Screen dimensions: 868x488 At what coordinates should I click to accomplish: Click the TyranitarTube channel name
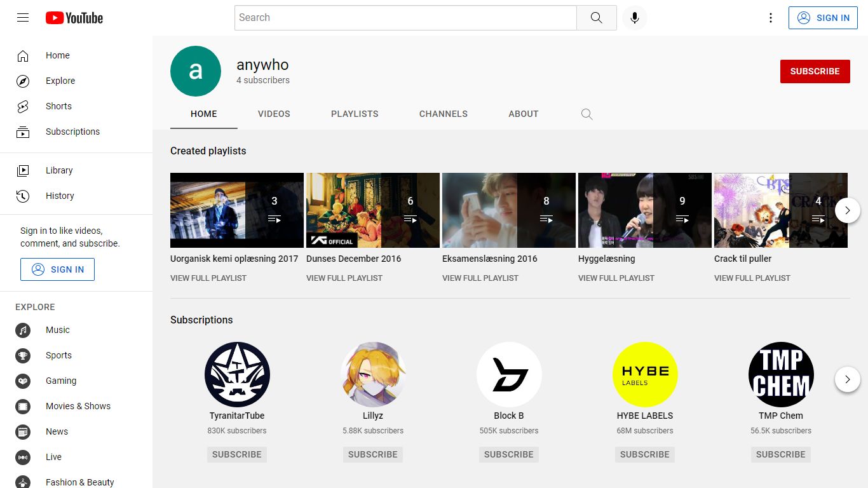coord(237,416)
